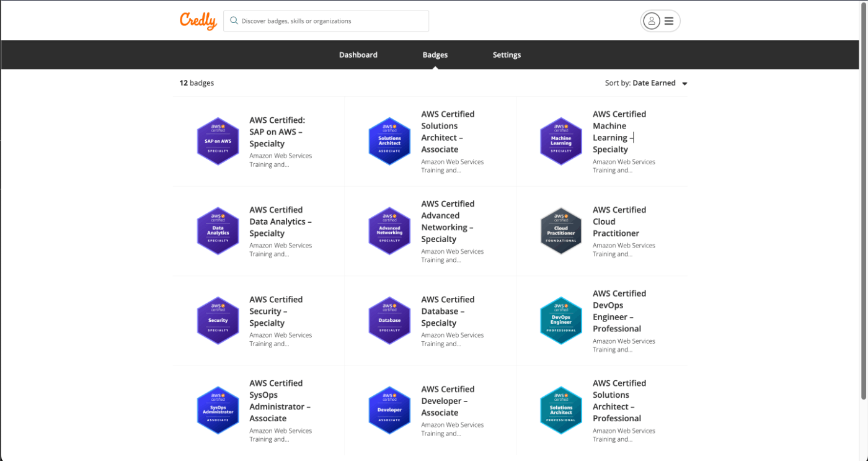
Task: Click issuer text under SAP on AWS badge
Action: pos(280,160)
